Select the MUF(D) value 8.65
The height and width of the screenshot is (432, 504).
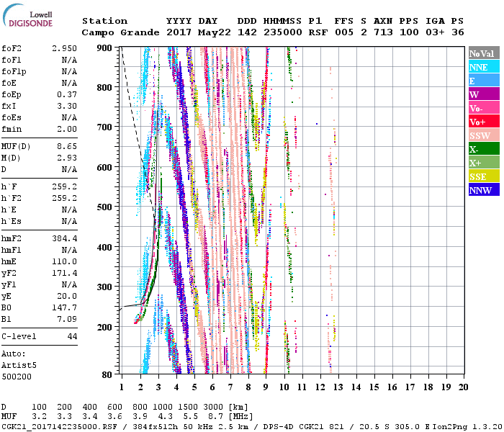tap(67, 146)
